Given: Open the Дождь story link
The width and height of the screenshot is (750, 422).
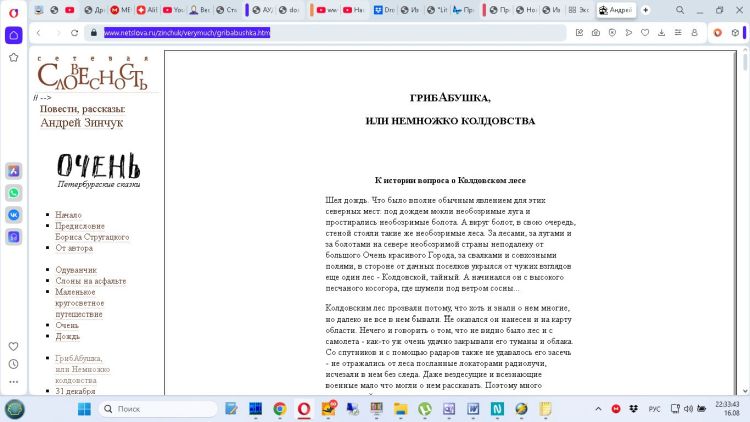Looking at the screenshot, I should click(x=67, y=336).
